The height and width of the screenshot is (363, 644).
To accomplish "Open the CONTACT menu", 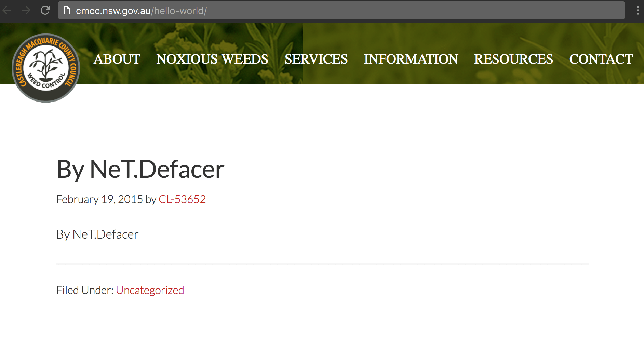I will coord(601,59).
